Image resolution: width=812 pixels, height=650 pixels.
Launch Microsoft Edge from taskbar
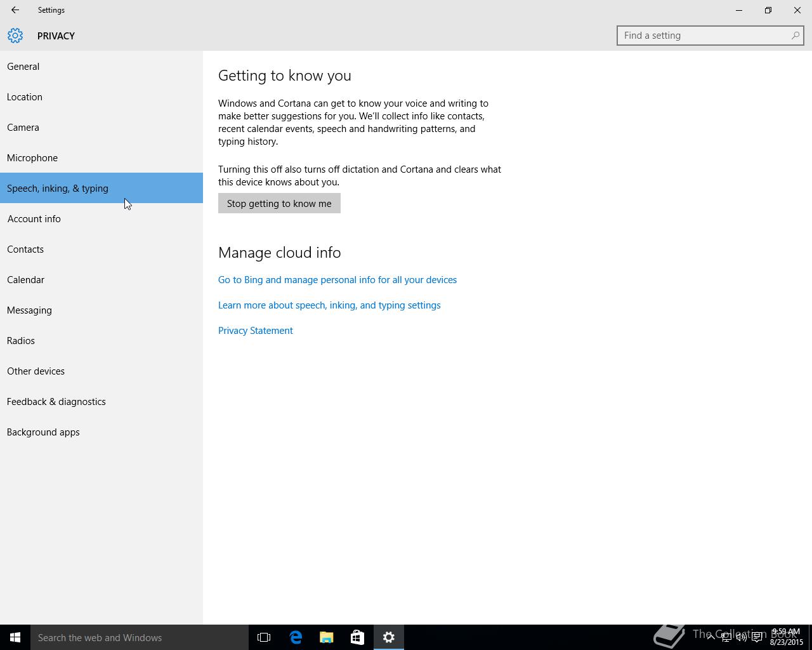click(x=296, y=637)
